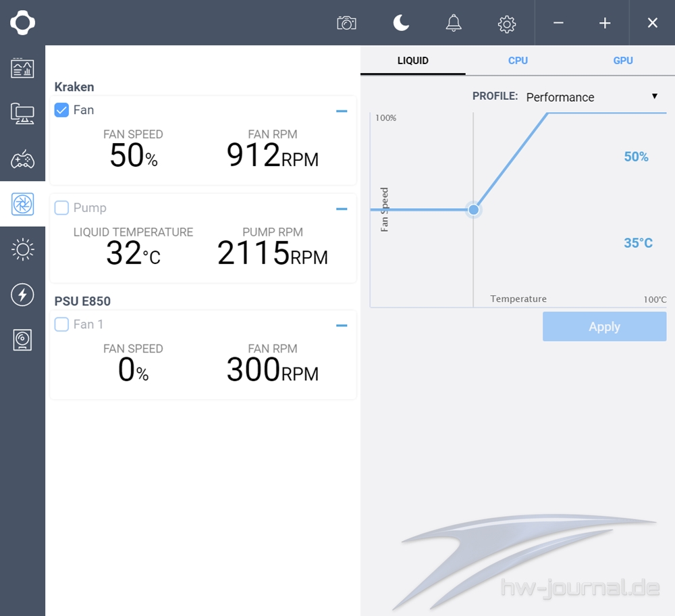This screenshot has width=675, height=616.
Task: Check the Pump checkbox
Action: (61, 207)
